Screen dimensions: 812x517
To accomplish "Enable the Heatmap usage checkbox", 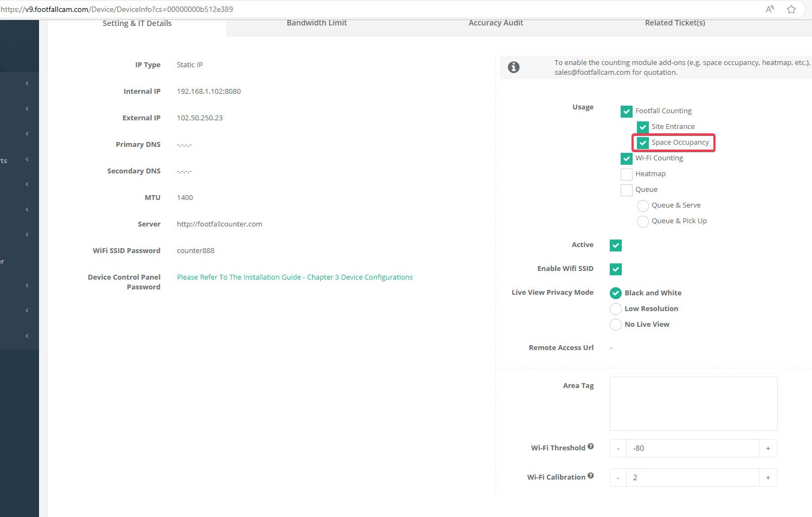I will point(627,174).
